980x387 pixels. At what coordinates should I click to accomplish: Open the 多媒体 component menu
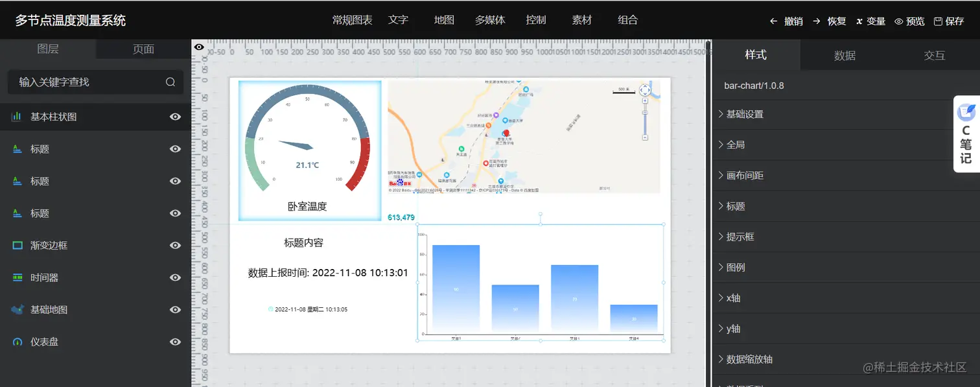490,20
